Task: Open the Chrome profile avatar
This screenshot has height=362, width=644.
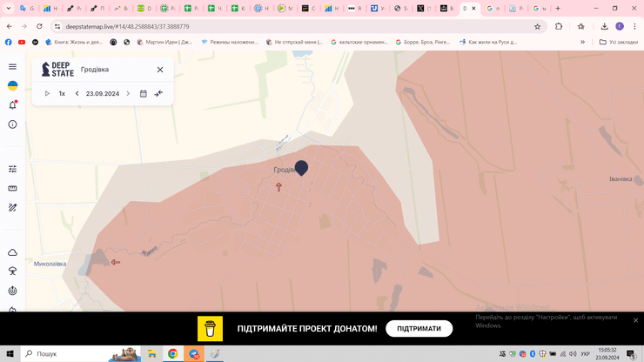Action: pyautogui.click(x=620, y=26)
